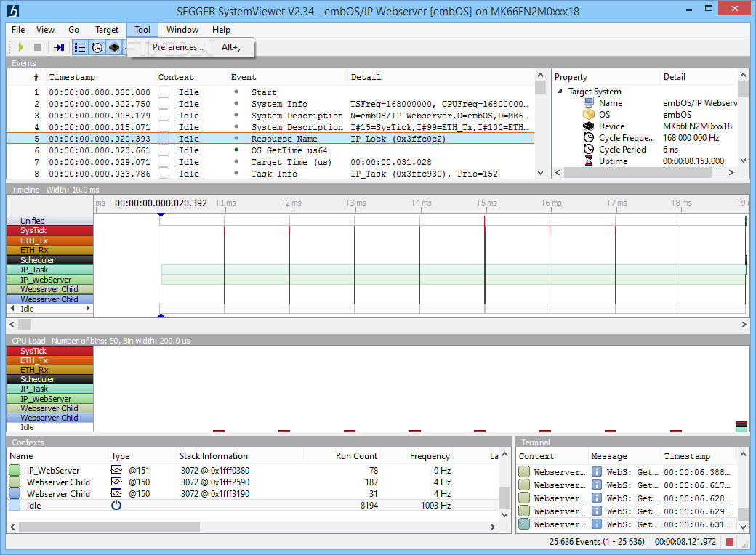Click the Device chip icon in properties
The width and height of the screenshot is (756, 555).
589,126
